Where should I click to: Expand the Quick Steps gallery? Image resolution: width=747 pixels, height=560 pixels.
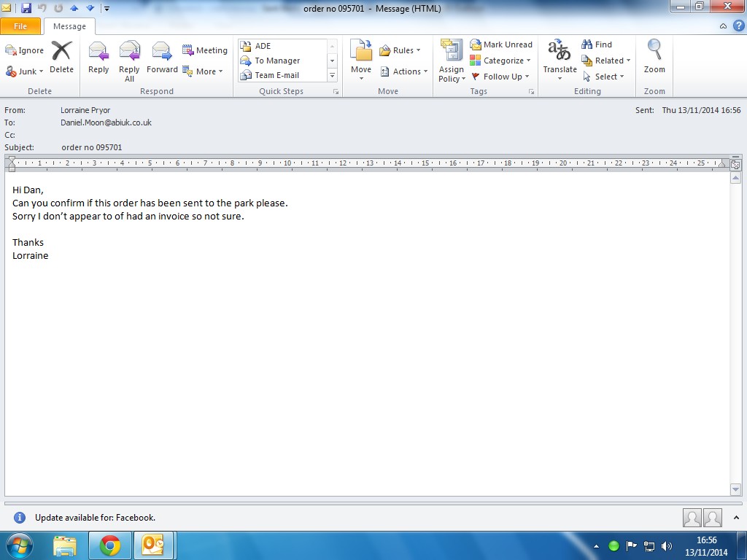tap(333, 76)
